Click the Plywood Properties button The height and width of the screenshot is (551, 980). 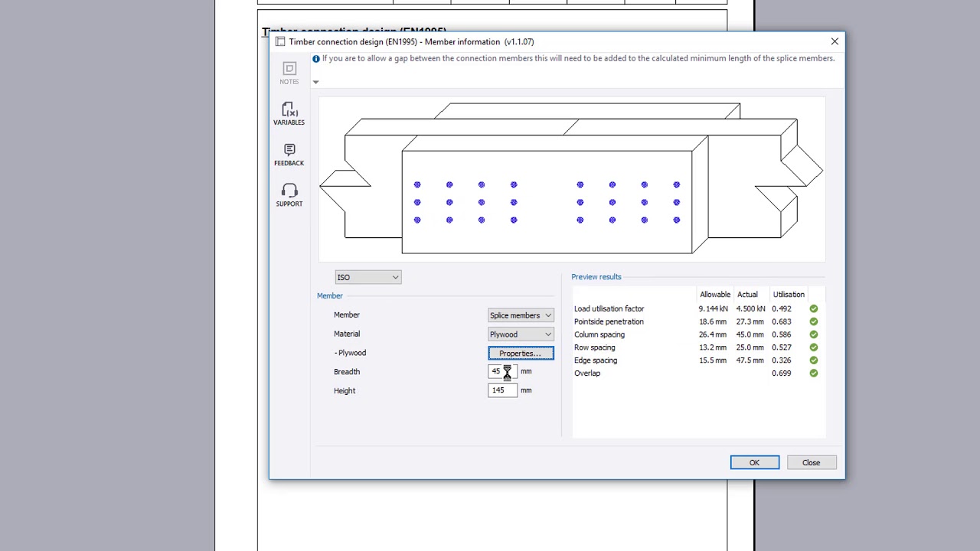(x=521, y=354)
